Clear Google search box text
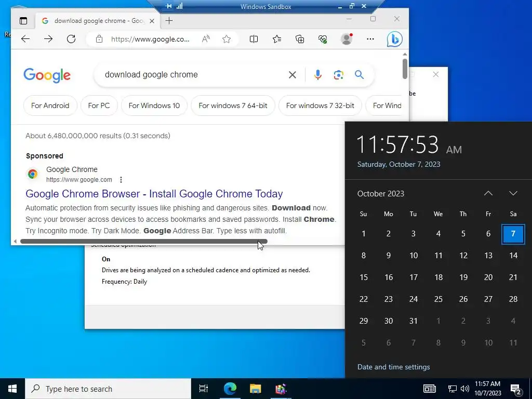The width and height of the screenshot is (532, 399). 292,75
